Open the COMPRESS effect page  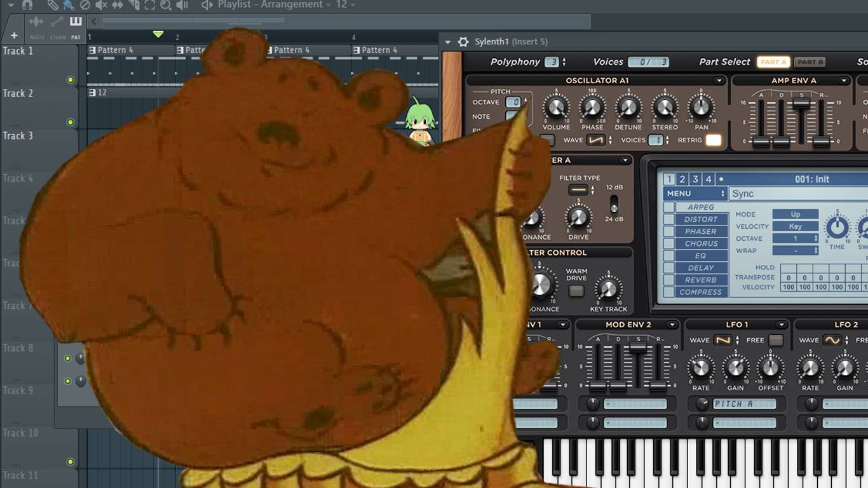702,292
